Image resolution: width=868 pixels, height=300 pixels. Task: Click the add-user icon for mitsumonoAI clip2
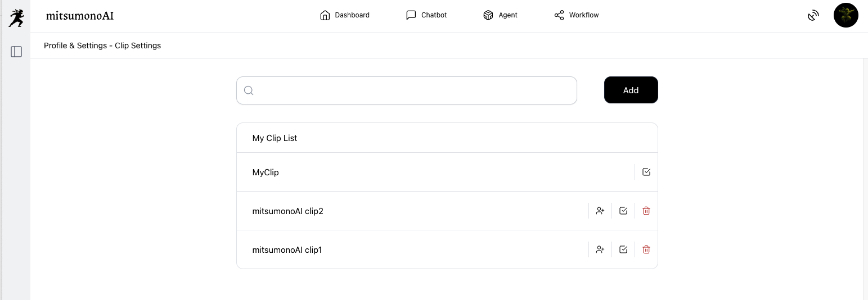coord(600,211)
